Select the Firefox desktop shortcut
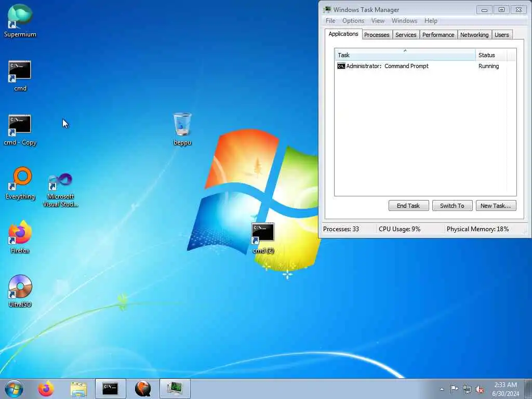The height and width of the screenshot is (399, 532). (x=20, y=237)
